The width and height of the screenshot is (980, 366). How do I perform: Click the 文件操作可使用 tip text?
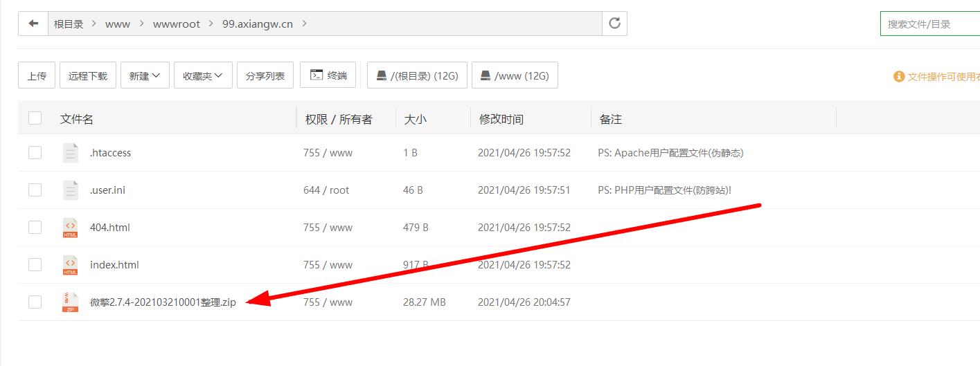pyautogui.click(x=943, y=76)
